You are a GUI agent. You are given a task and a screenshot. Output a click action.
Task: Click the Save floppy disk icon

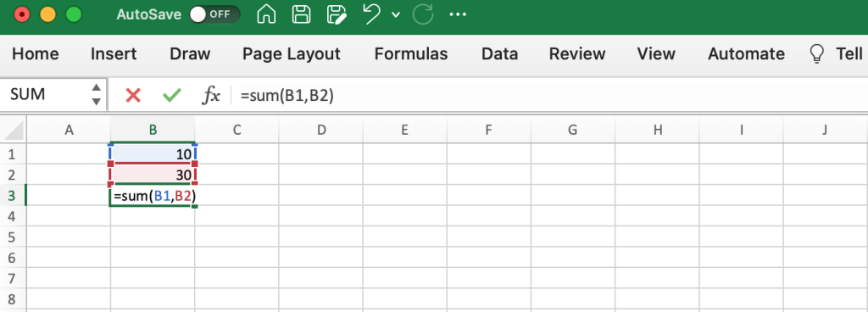coord(301,14)
